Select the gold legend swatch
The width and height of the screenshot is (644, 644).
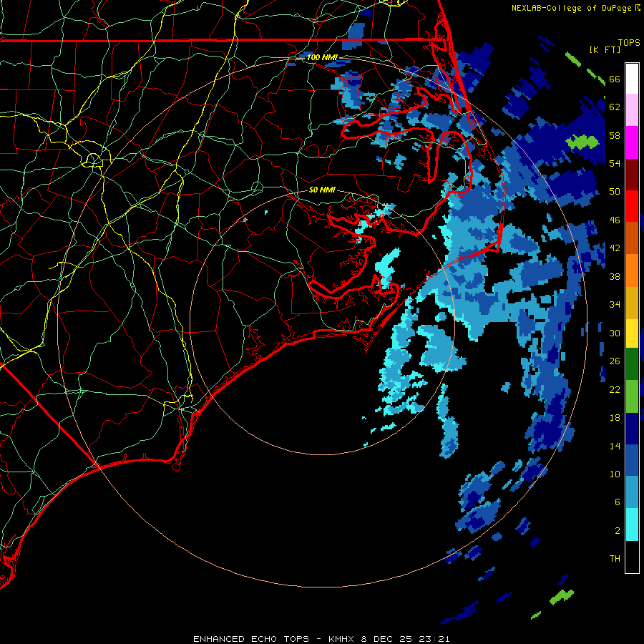(632, 303)
